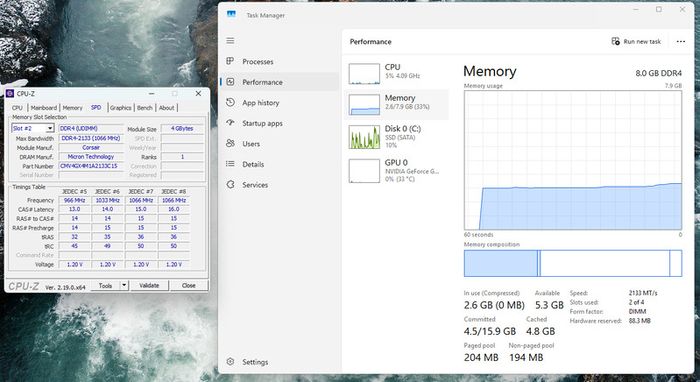This screenshot has height=382, width=700.
Task: Click the Part Number CMV4GX4M1A2133C15 field
Action: coord(91,166)
